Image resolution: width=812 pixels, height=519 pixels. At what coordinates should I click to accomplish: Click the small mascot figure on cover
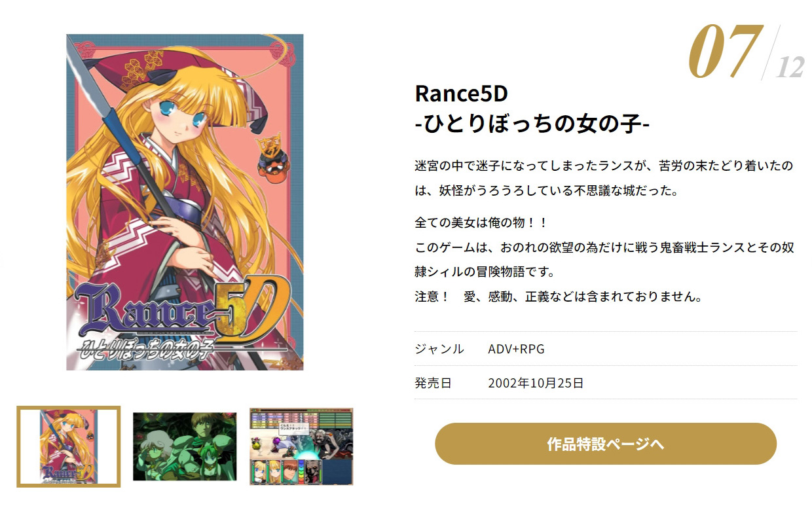click(x=270, y=160)
